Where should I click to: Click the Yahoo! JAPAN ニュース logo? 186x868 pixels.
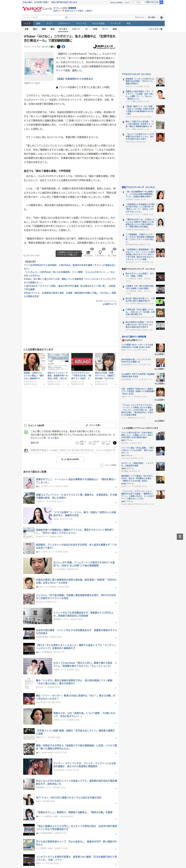click(37, 9)
